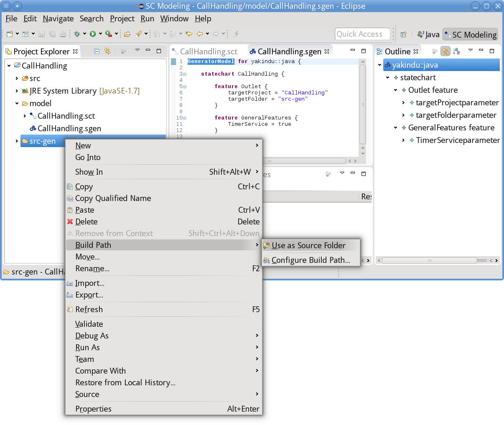
Task: Minimize the editor area
Action: pyautogui.click(x=353, y=50)
